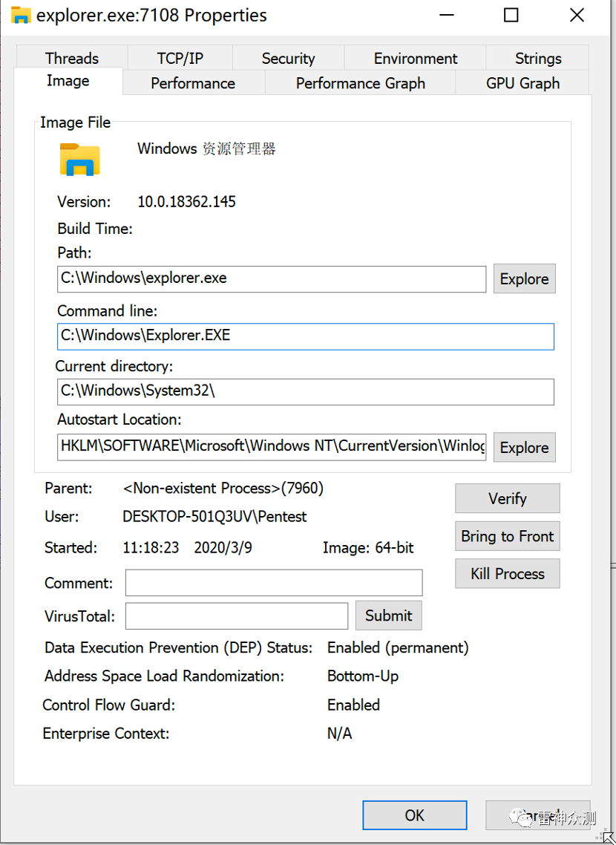Open the GPU Graph tab
The width and height of the screenshot is (616, 845).
pos(522,83)
